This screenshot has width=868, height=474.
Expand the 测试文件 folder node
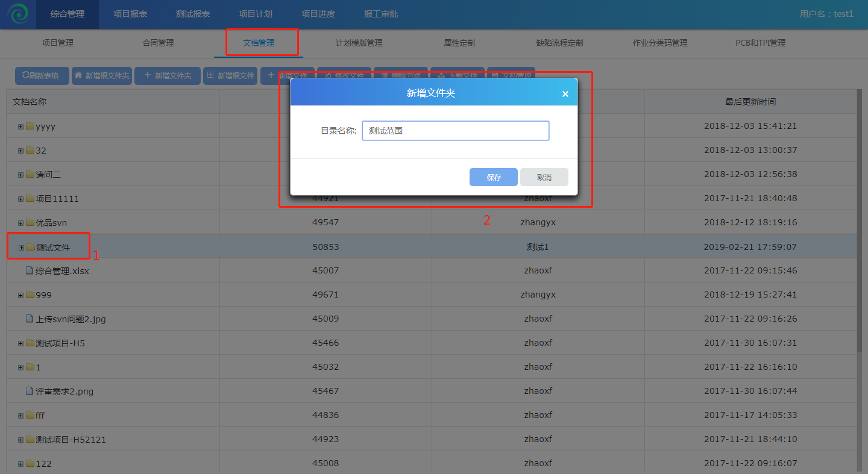point(21,247)
